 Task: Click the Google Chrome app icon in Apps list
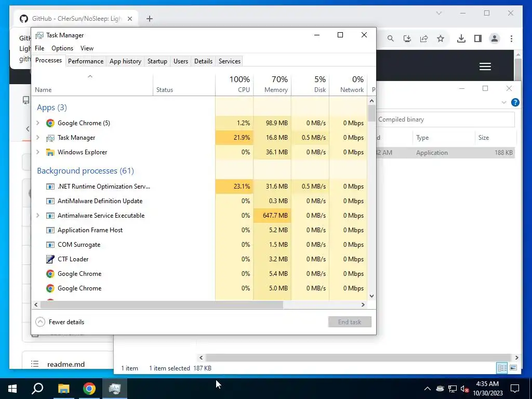pos(50,123)
